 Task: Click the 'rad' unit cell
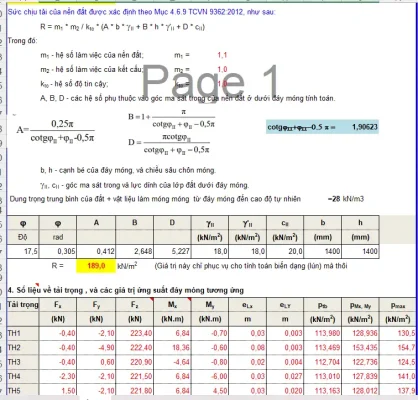tap(58, 237)
